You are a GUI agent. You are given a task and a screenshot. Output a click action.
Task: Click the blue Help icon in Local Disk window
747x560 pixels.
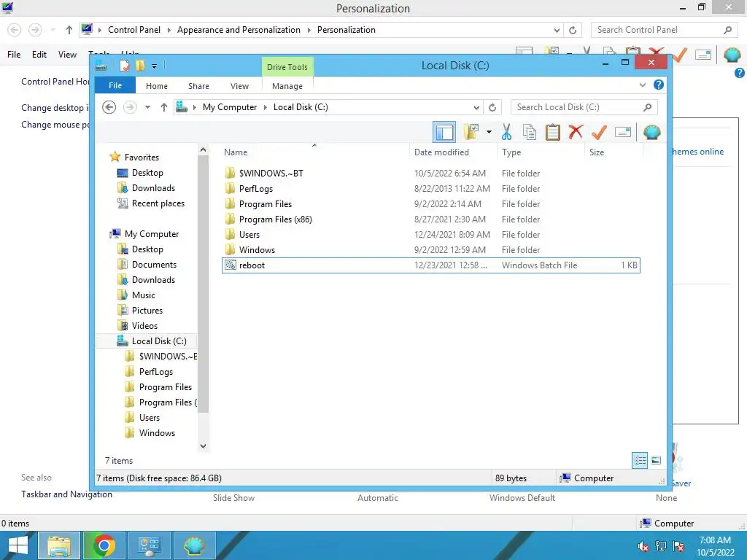(659, 85)
